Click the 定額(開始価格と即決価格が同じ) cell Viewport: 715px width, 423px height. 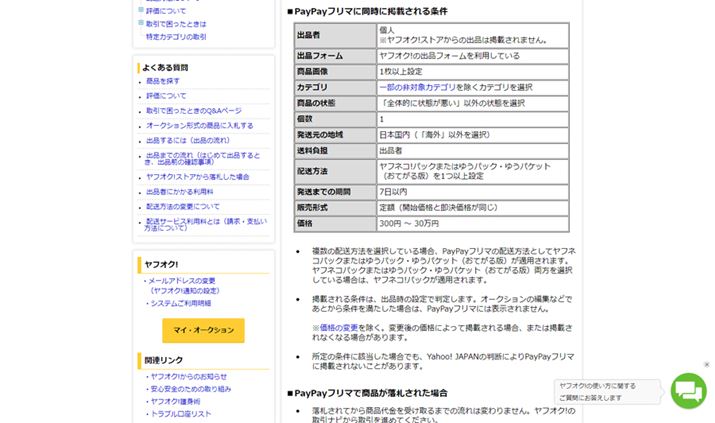[x=473, y=207]
